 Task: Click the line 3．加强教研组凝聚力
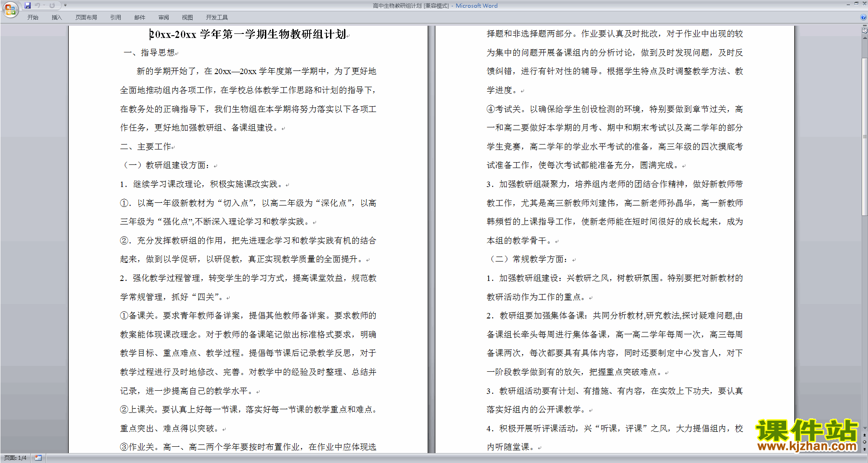pos(614,184)
